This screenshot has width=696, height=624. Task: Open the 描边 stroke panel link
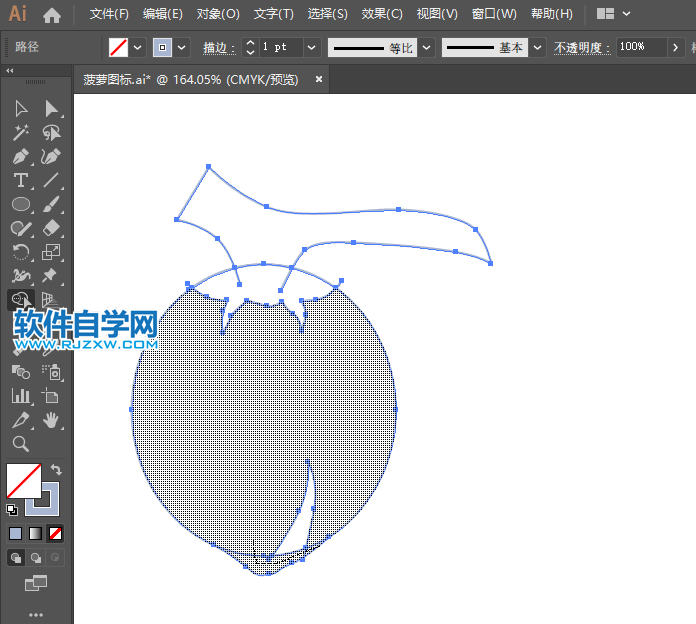click(x=219, y=47)
